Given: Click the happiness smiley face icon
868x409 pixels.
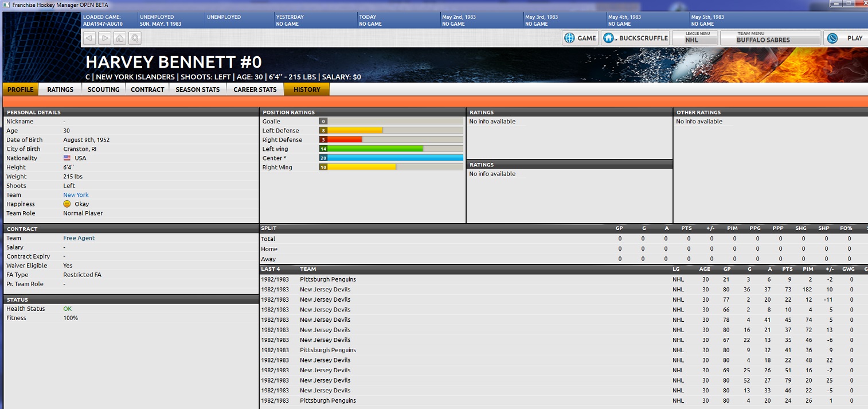Looking at the screenshot, I should (x=67, y=204).
